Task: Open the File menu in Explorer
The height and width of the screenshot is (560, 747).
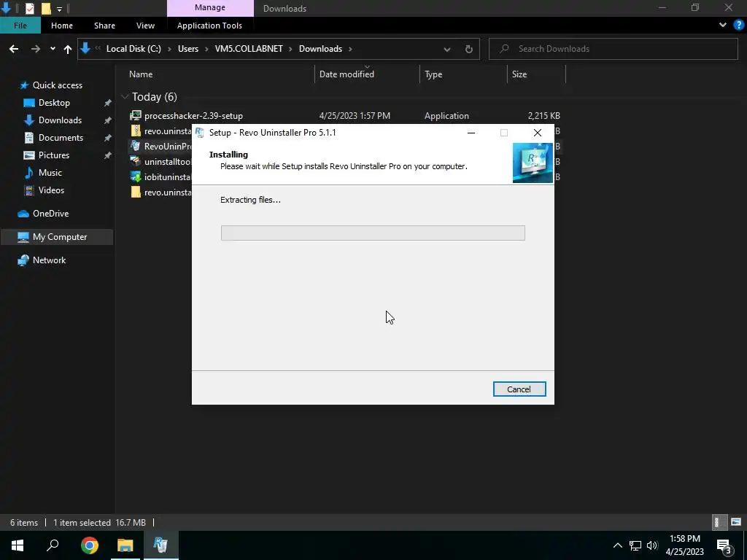Action: pos(20,26)
